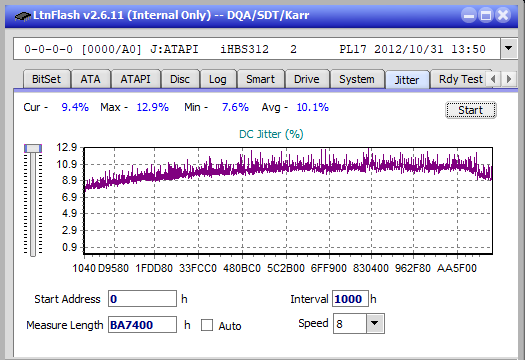Focus the Start Address input field
The width and height of the screenshot is (525, 360).
click(142, 299)
